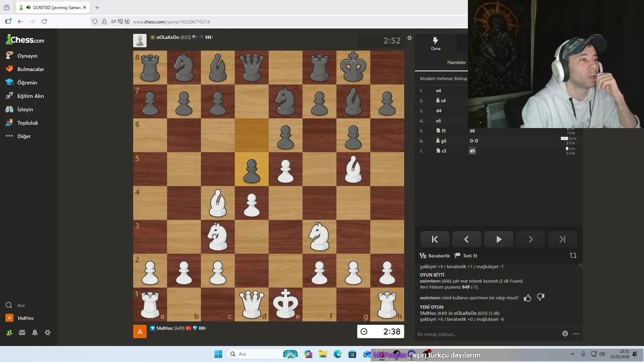Play the move sequence

pos(499,239)
